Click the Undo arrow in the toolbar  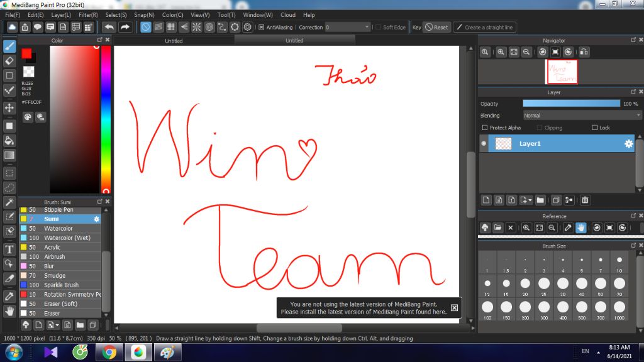coord(109,27)
